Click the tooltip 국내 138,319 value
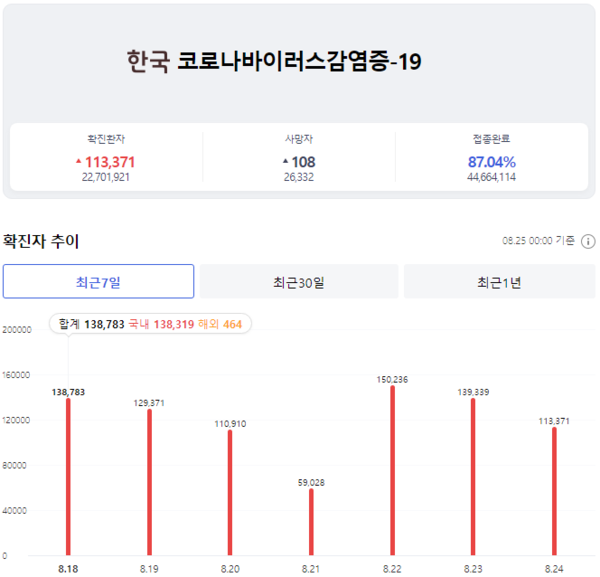The width and height of the screenshot is (600, 577). point(161,324)
